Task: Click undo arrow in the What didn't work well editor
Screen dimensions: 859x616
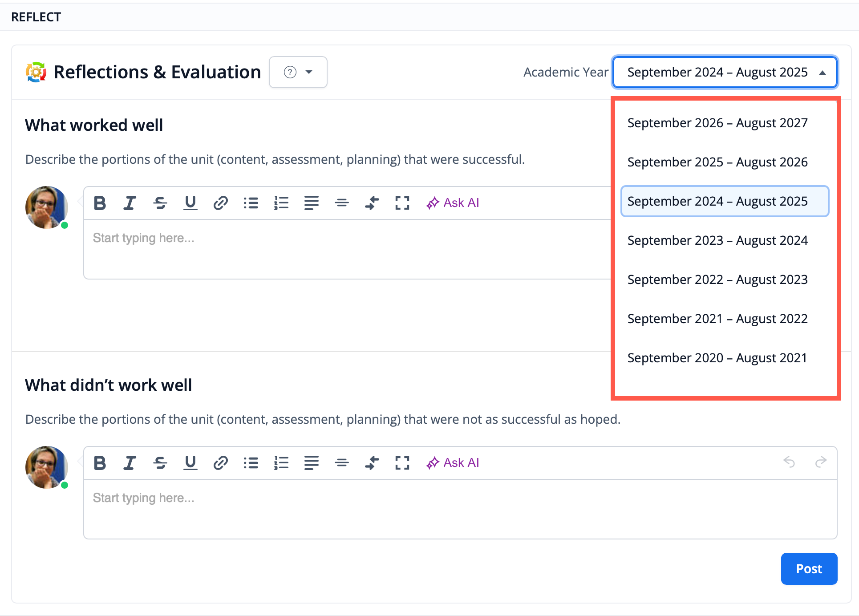Action: click(x=789, y=462)
